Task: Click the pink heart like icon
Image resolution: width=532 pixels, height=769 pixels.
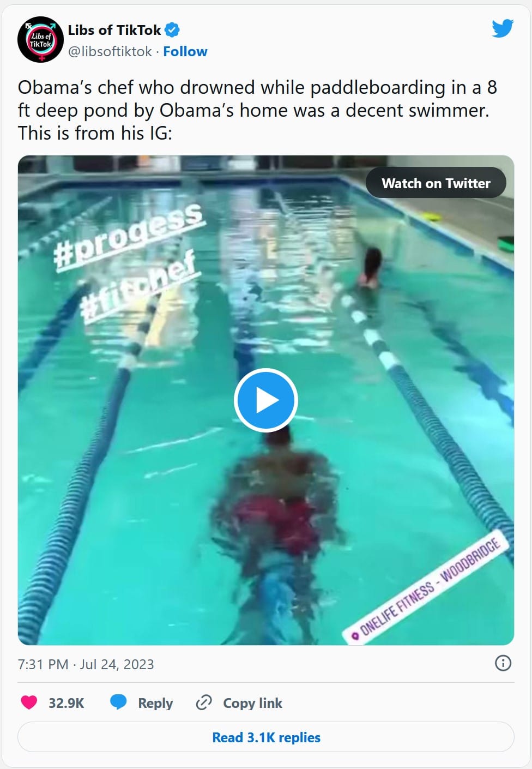Action: [x=29, y=702]
